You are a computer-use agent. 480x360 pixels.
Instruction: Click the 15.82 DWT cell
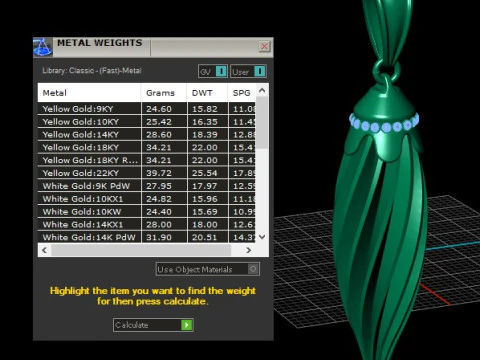pos(208,109)
